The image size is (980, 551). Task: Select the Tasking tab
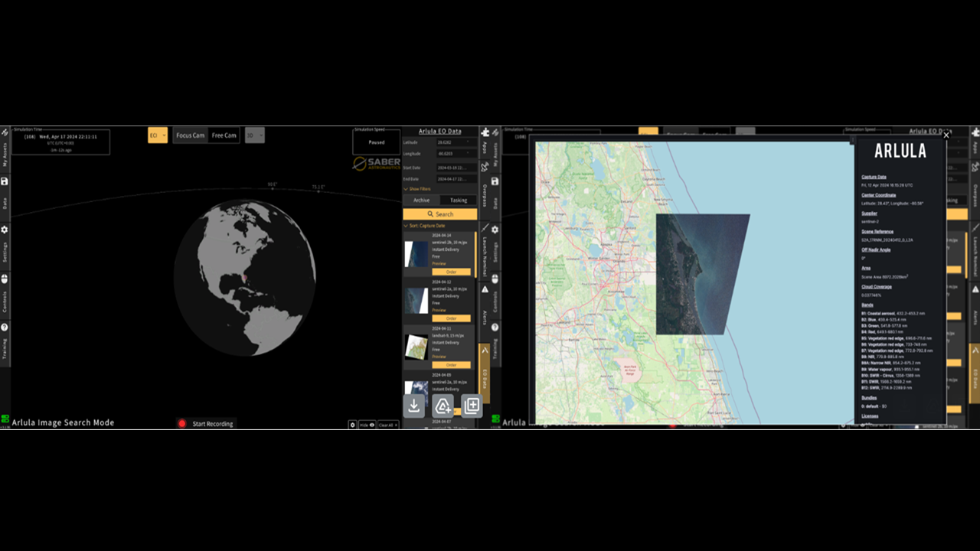[x=459, y=201]
